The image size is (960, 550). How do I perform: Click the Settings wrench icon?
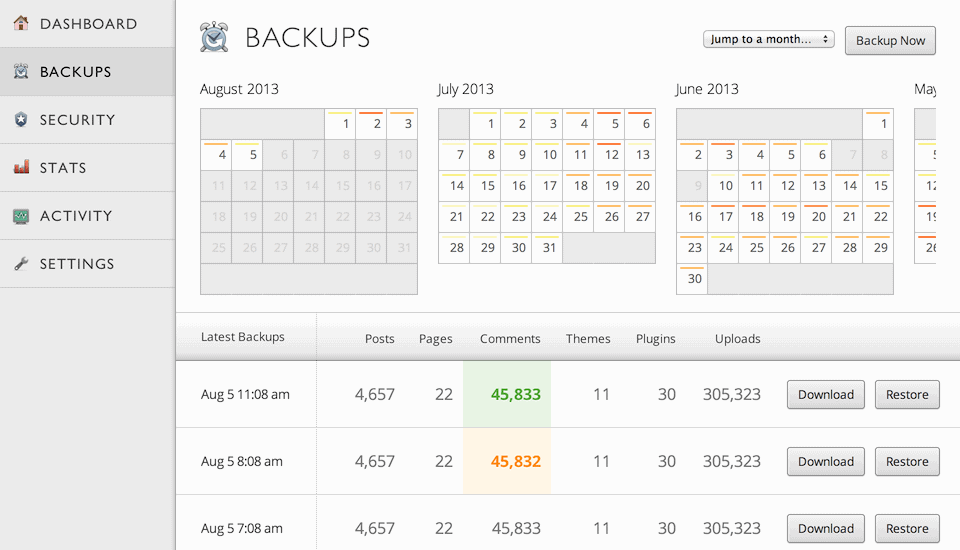click(21, 264)
